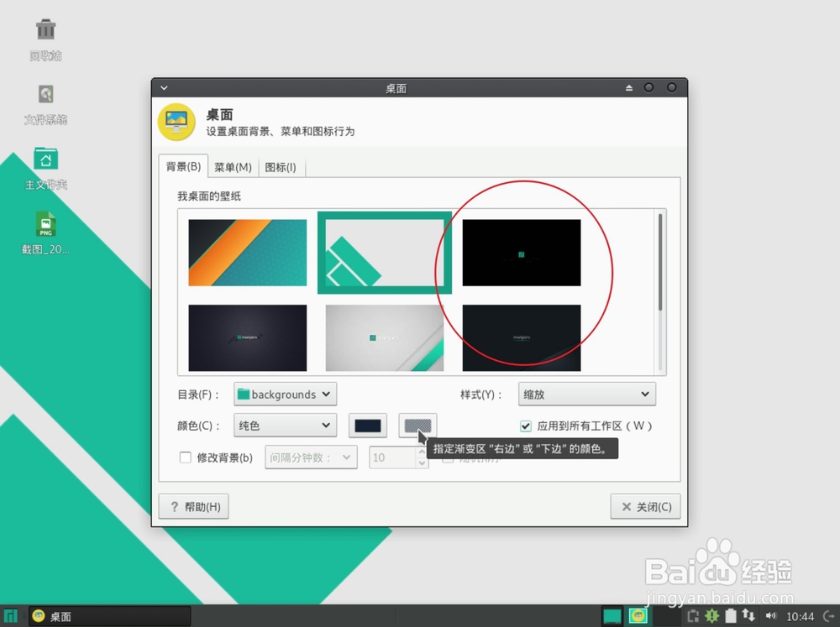Click the volume speaker icon in system tray

pyautogui.click(x=771, y=616)
